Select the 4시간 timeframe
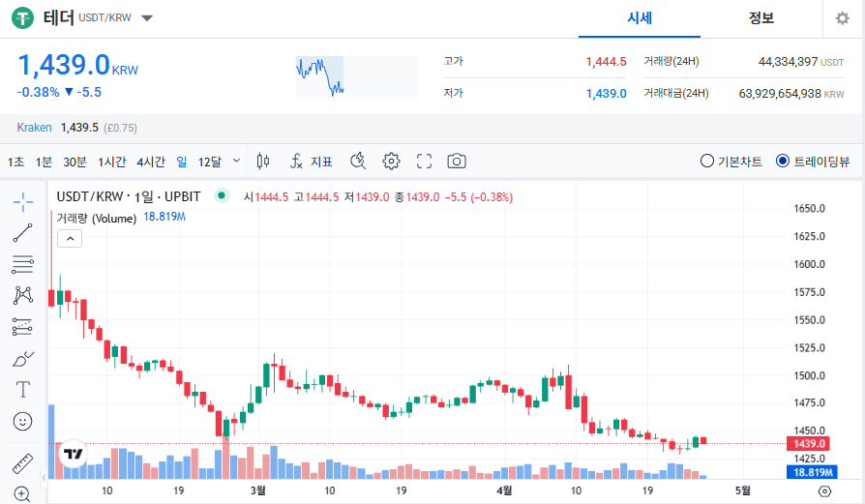 coord(151,162)
